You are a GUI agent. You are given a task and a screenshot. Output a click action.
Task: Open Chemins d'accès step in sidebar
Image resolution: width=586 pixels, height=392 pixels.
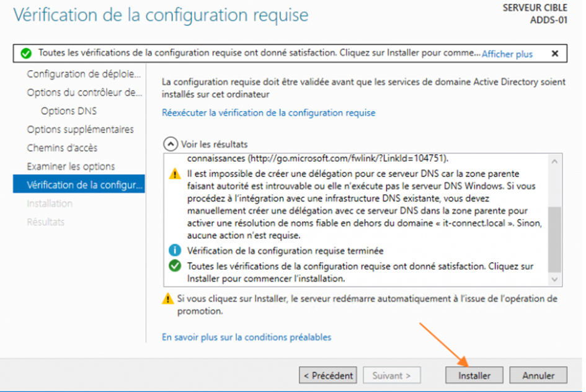[62, 148]
